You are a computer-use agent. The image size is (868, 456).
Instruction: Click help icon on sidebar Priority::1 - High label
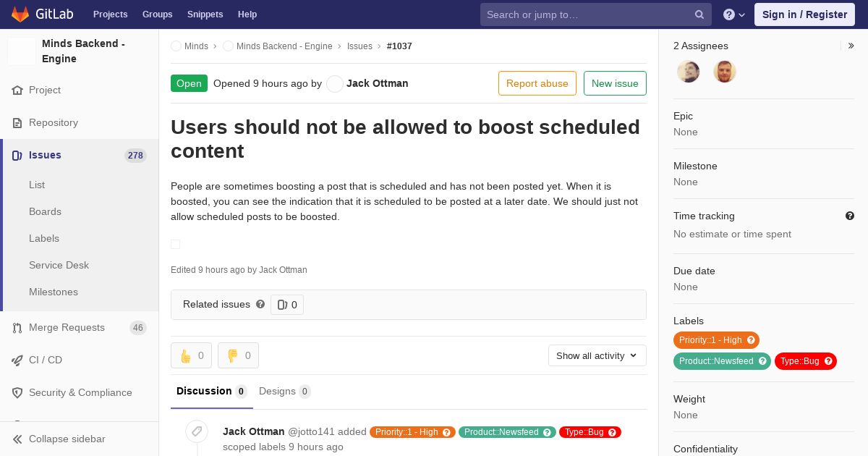click(751, 340)
